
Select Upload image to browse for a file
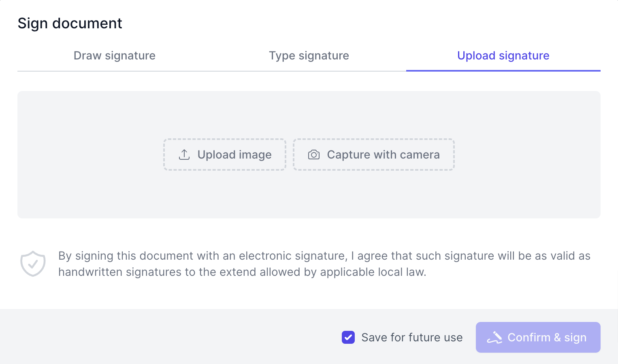pyautogui.click(x=224, y=154)
